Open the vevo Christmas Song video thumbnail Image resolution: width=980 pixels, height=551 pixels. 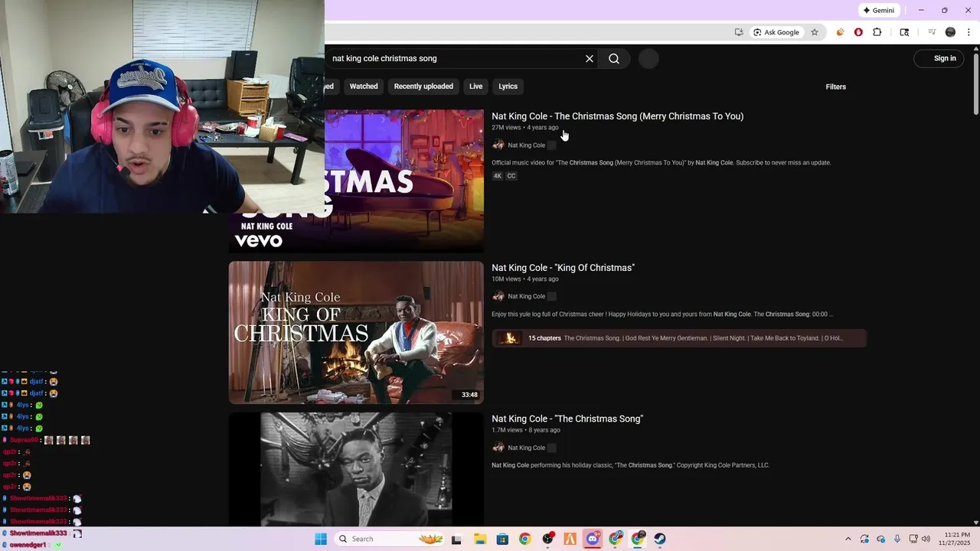[356, 181]
